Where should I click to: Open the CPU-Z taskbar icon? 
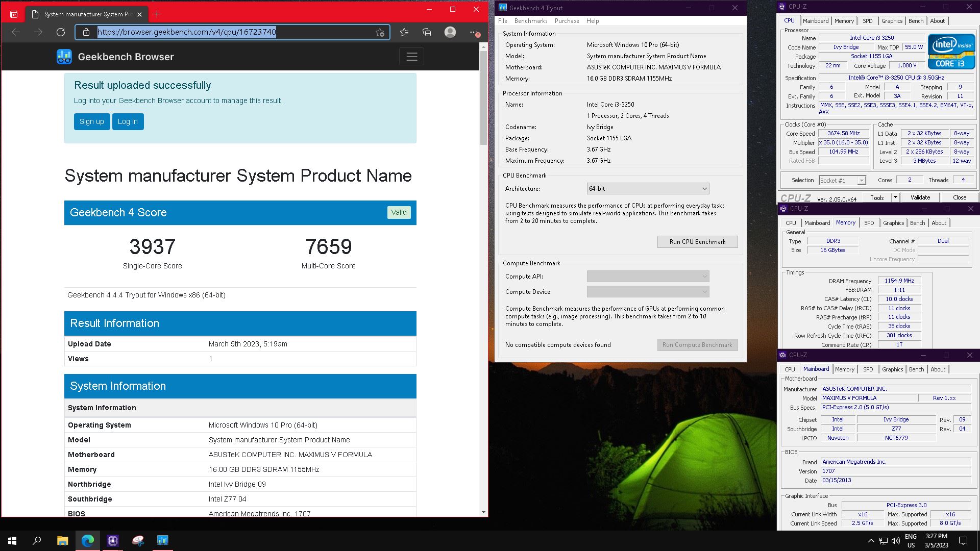point(112,541)
